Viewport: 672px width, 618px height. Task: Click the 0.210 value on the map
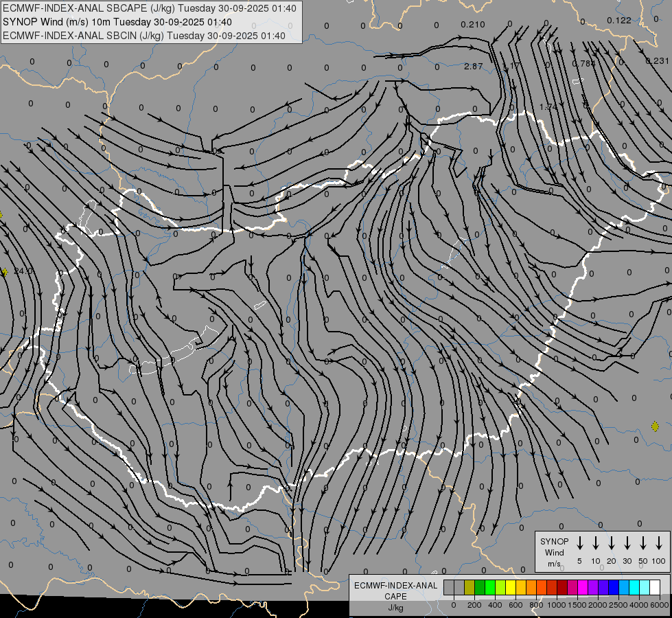(473, 25)
